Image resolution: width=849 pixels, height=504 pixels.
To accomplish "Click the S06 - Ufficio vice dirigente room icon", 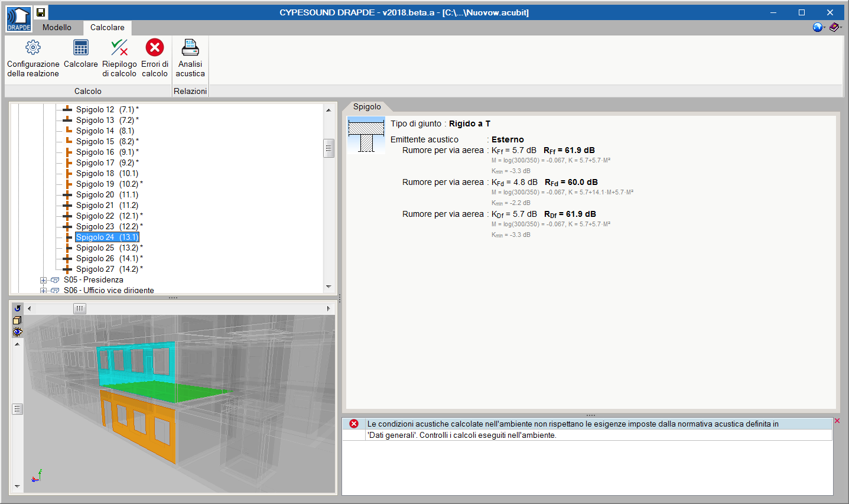I will pos(55,291).
